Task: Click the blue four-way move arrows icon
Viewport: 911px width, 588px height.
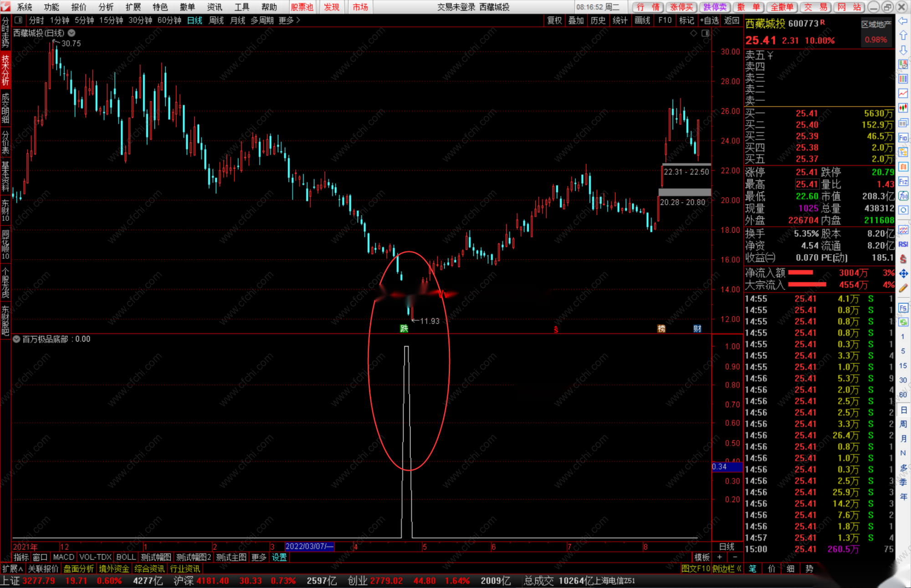Action: click(903, 273)
